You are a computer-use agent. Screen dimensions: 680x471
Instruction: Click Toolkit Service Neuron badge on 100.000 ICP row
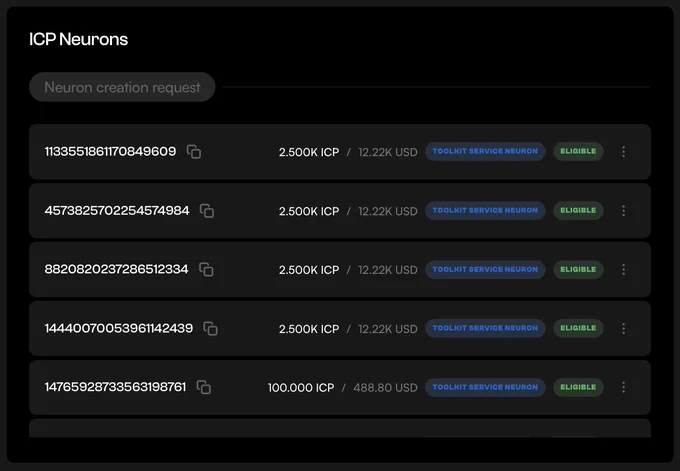coord(485,387)
